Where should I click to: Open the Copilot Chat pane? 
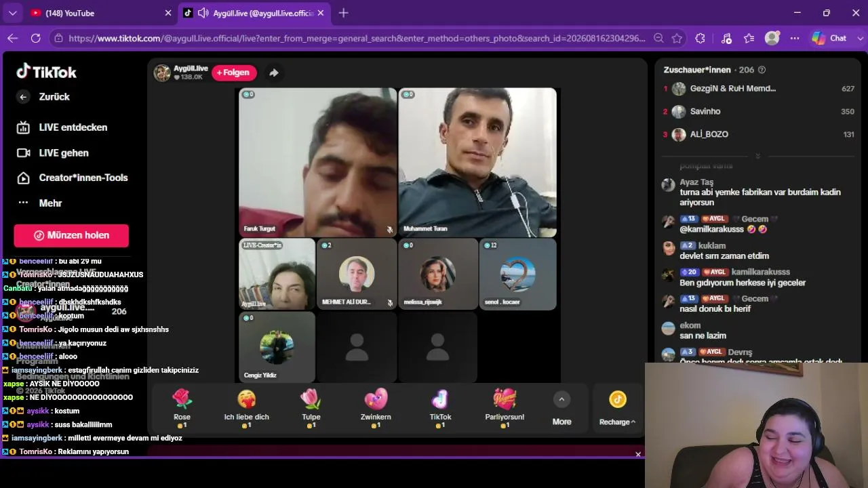[829, 39]
